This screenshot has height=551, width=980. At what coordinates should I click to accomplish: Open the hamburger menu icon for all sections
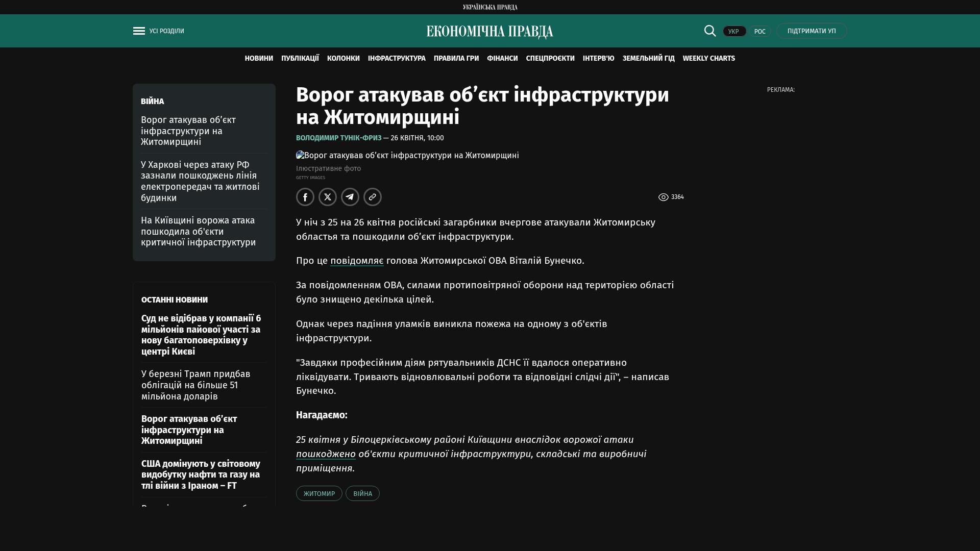tap(139, 31)
